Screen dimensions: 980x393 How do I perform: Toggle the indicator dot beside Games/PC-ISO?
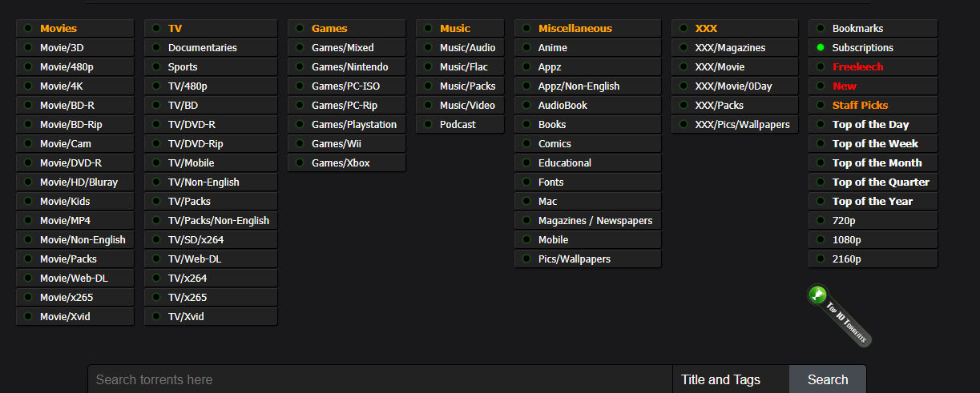pyautogui.click(x=300, y=86)
